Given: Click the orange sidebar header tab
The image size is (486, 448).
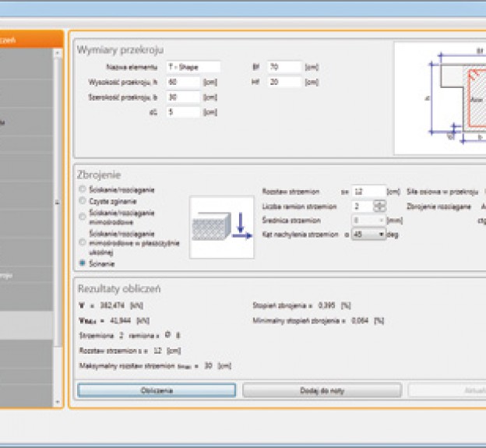Looking at the screenshot, I should point(31,38).
